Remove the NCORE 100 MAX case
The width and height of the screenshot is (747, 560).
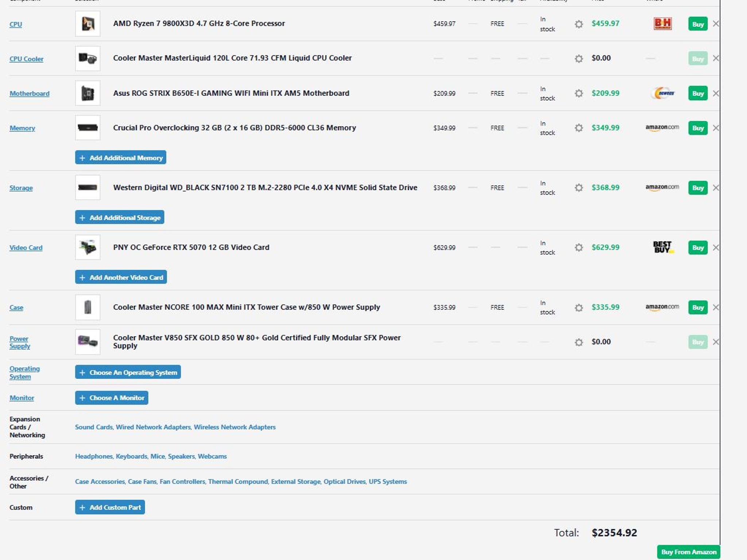coord(716,307)
